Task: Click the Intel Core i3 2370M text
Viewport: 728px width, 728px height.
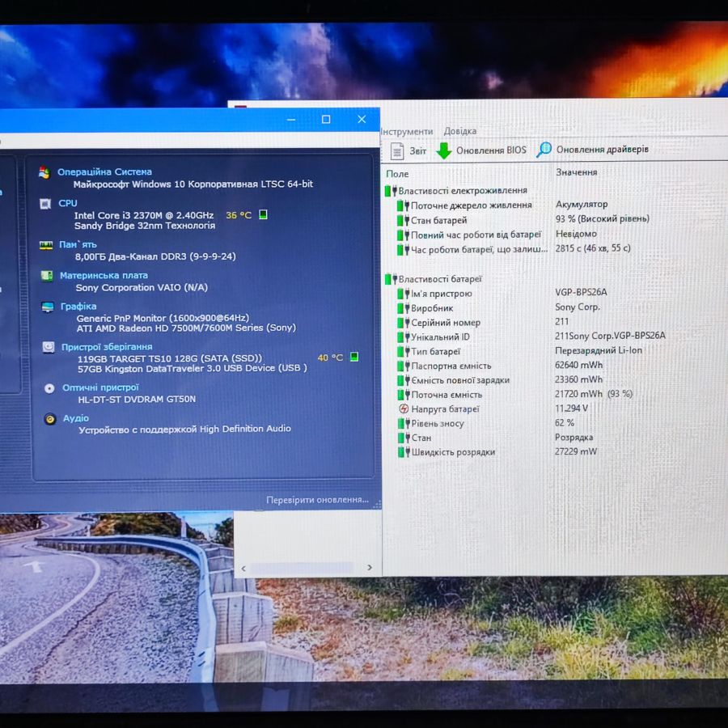Action: click(143, 215)
